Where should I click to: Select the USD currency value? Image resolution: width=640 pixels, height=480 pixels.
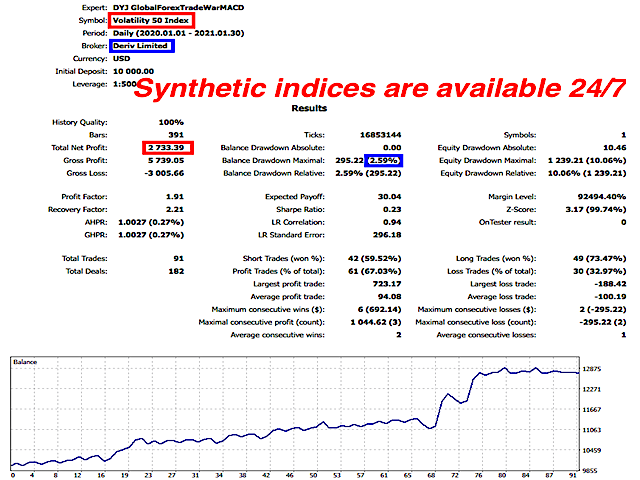(x=121, y=58)
